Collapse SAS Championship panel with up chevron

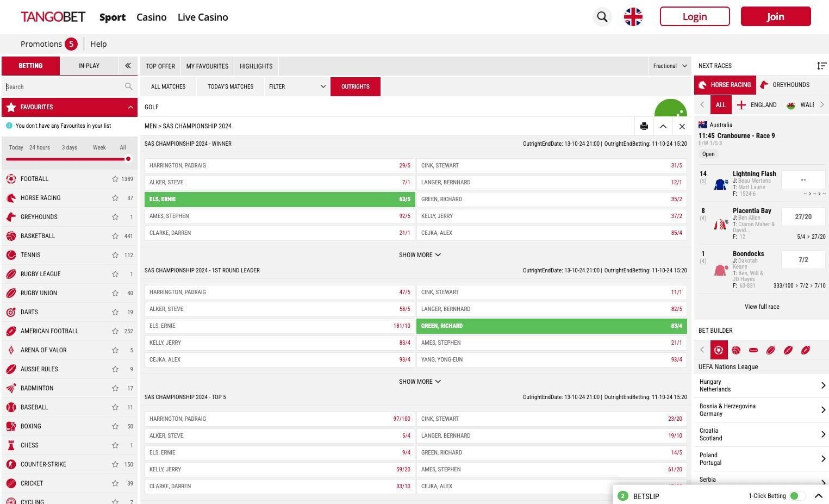tap(663, 126)
